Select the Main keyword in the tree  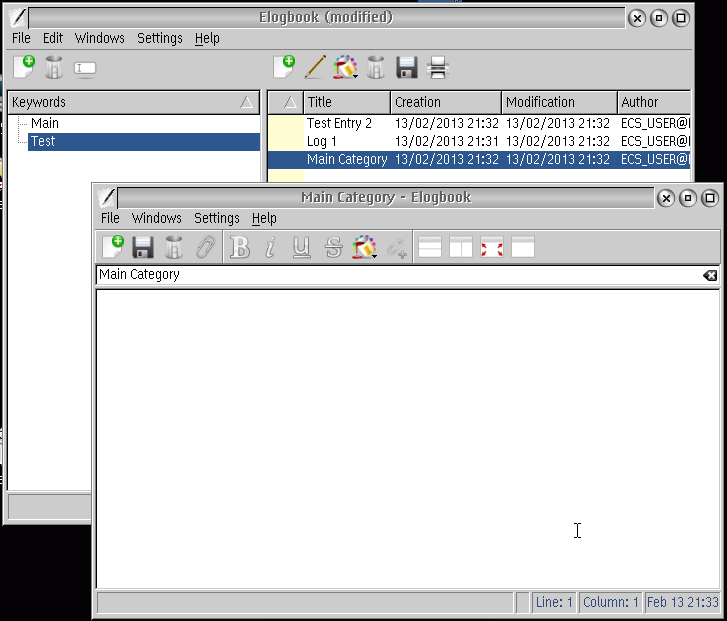click(x=45, y=123)
